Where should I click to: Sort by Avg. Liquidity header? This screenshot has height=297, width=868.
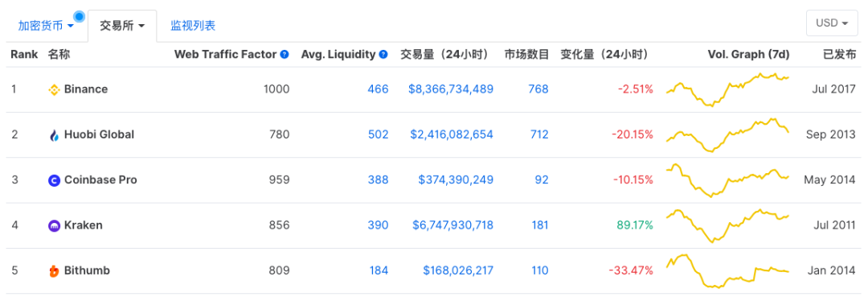(338, 54)
